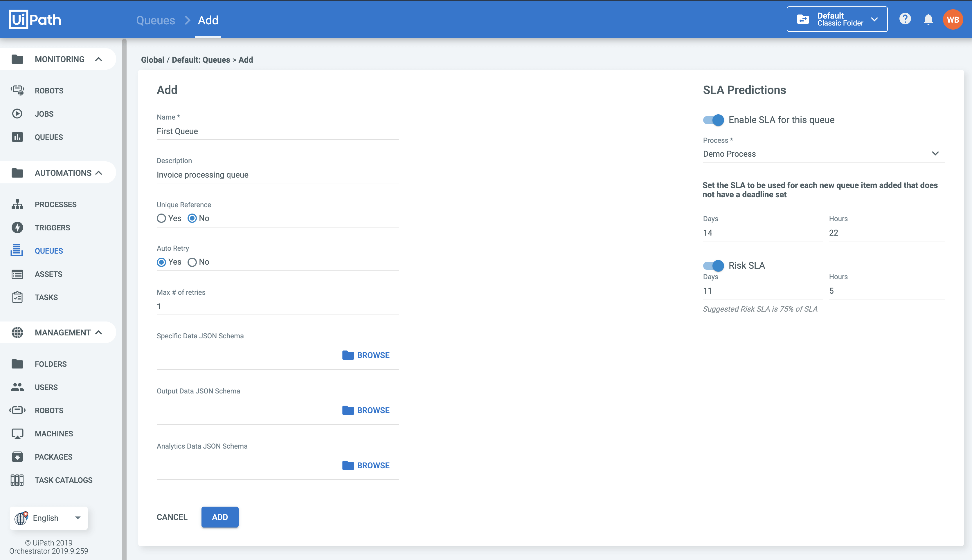This screenshot has height=560, width=972.
Task: Click the SLA Days field showing 14
Action: (x=763, y=233)
